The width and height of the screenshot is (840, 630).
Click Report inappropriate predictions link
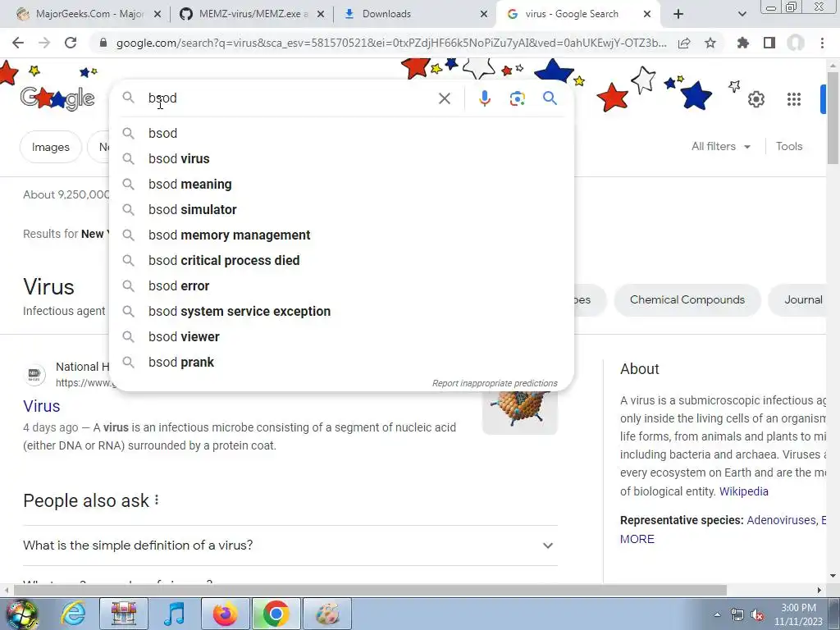(495, 383)
